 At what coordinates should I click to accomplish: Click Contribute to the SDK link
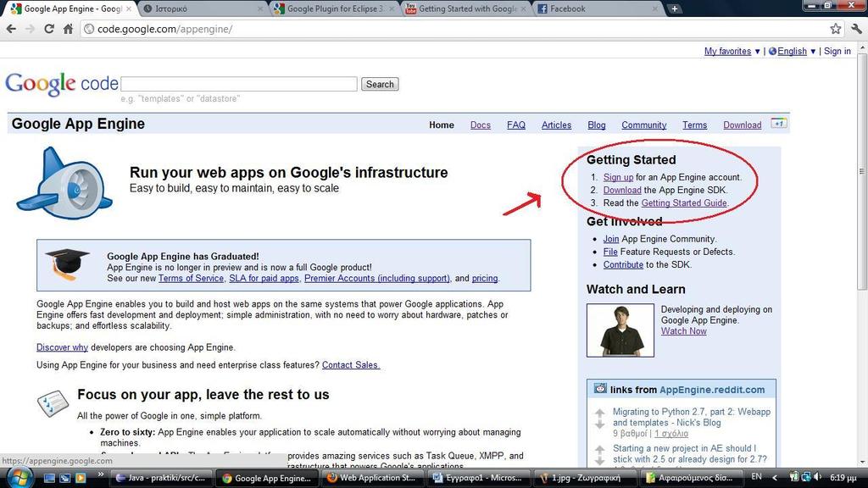click(623, 264)
